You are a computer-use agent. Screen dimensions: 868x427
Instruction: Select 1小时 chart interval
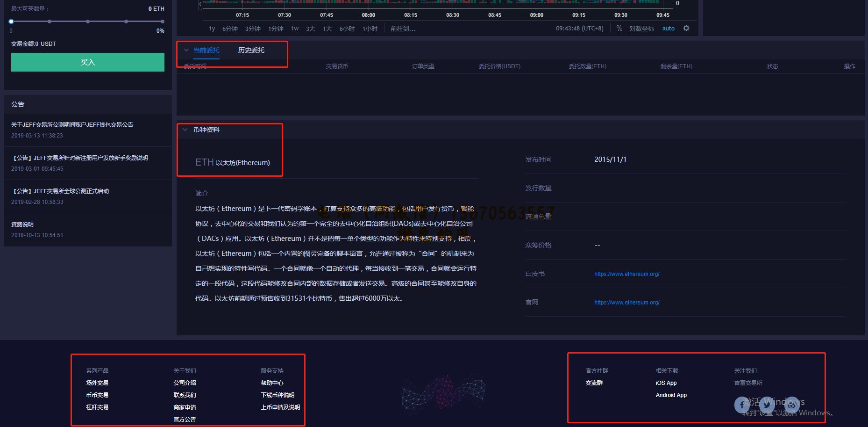pos(370,29)
